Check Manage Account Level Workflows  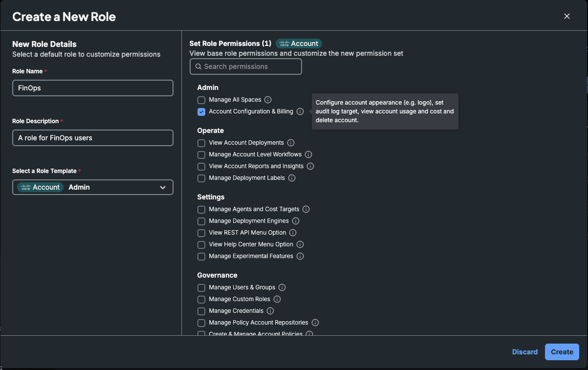coord(201,154)
